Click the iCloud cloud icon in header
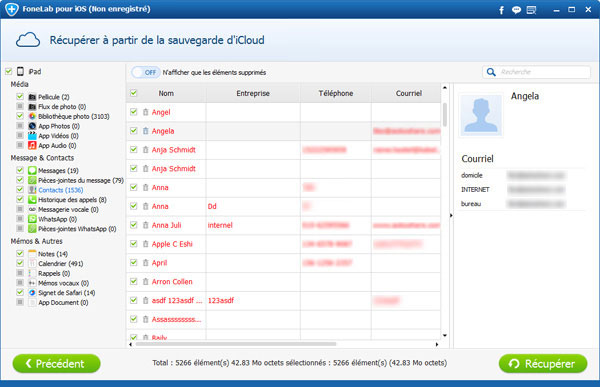This screenshot has width=600, height=387. 28,40
